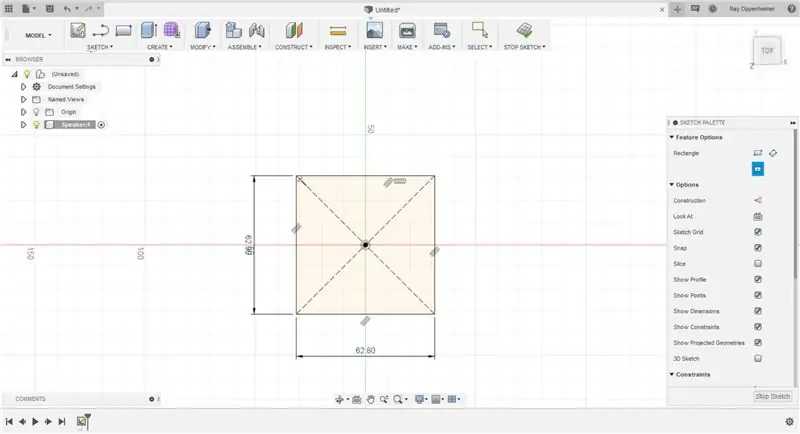The image size is (800, 434).
Task: Click the Insert image icon
Action: click(374, 30)
